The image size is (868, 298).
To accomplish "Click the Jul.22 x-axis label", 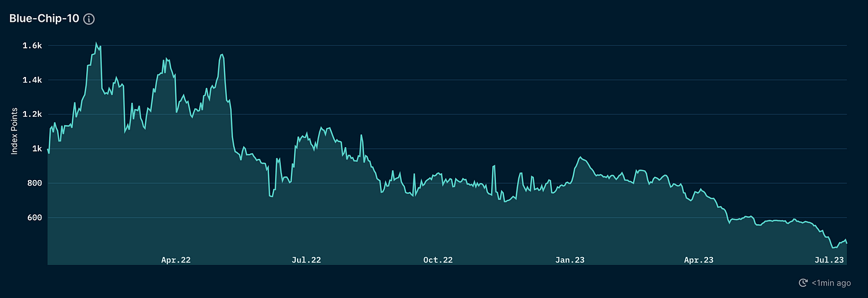I will [x=306, y=260].
